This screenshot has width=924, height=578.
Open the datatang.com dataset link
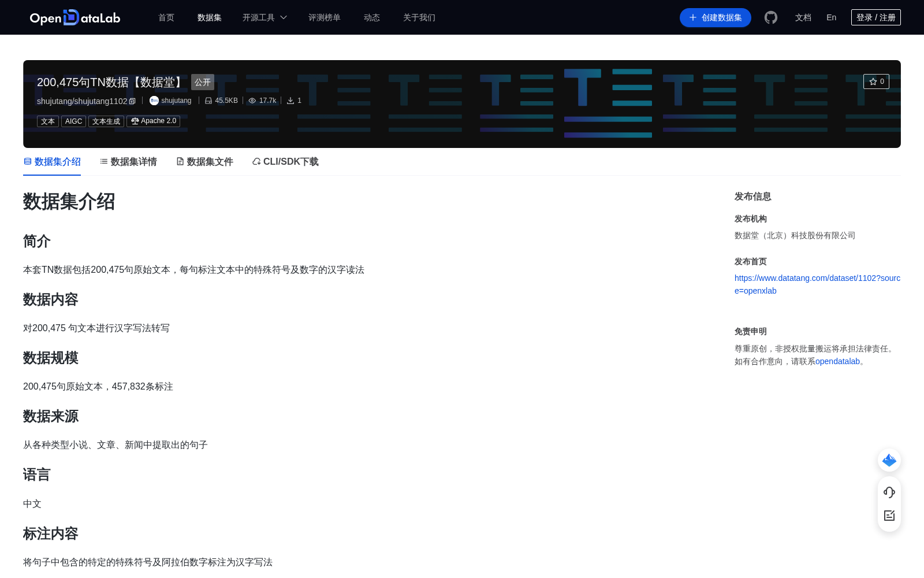click(817, 284)
